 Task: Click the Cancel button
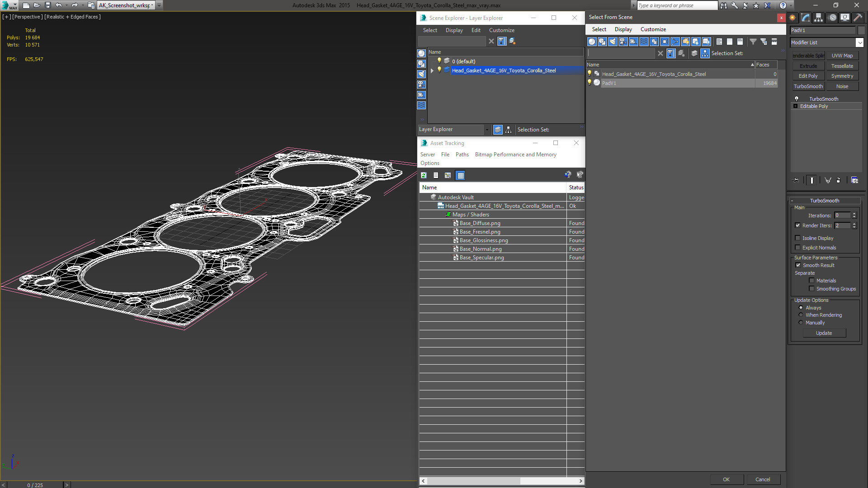762,479
